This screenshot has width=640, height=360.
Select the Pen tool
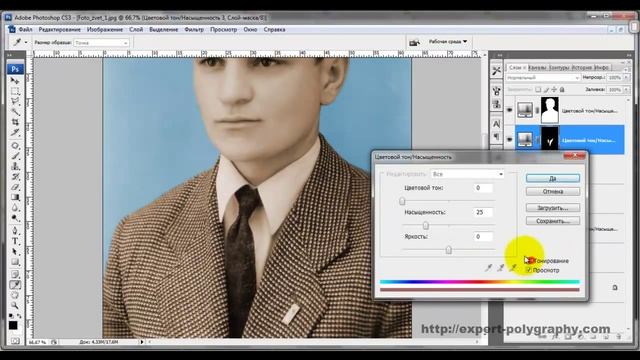15,231
